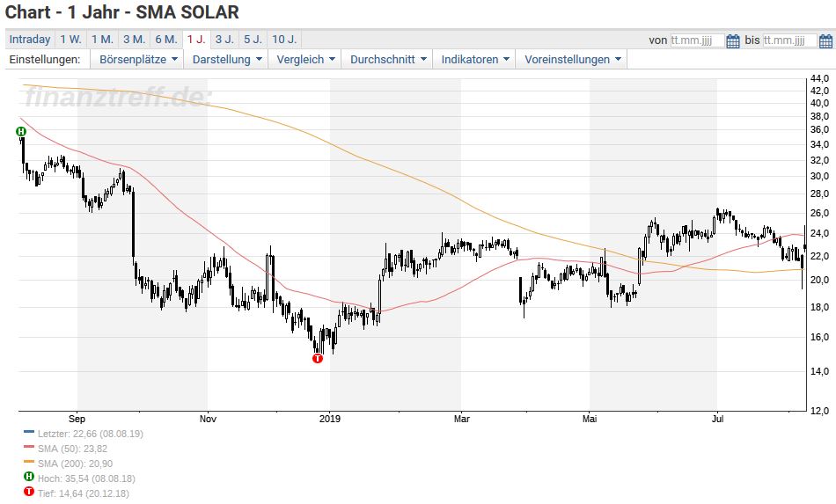This screenshot has height=504, width=836.
Task: Open the Voreinstellungen dropdown
Action: tap(571, 59)
